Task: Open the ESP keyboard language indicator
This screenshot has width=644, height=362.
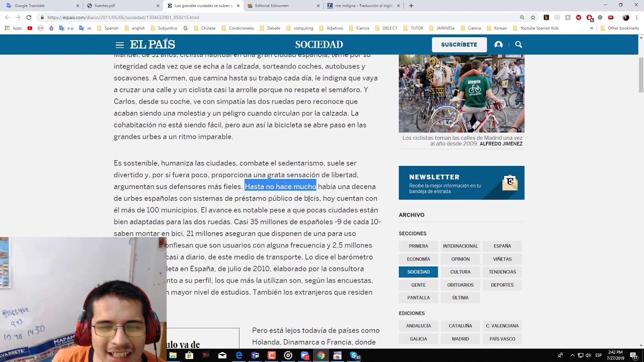Action: (x=599, y=355)
